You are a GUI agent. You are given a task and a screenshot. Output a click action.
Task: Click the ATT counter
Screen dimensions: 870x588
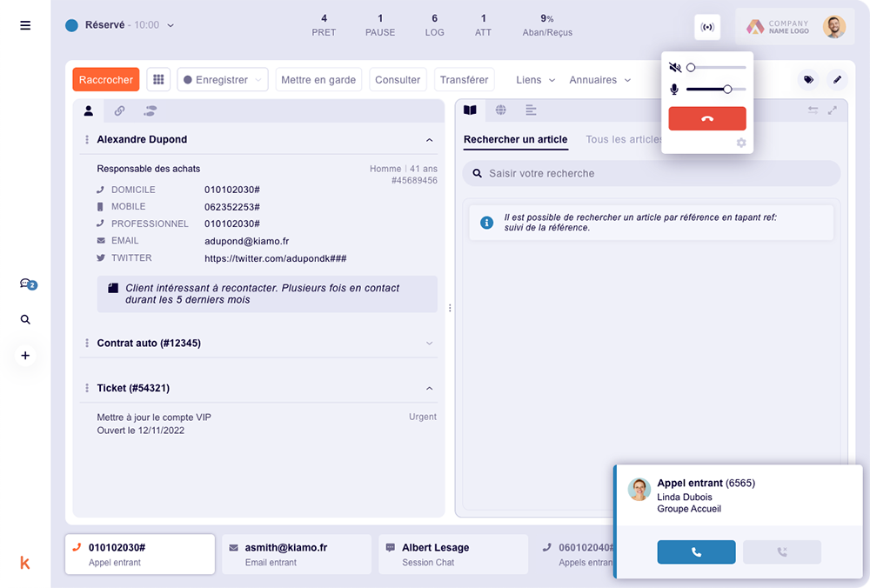[x=483, y=25]
